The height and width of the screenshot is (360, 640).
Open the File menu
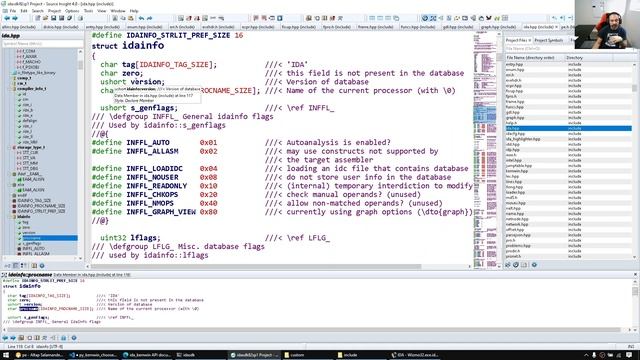13,11
